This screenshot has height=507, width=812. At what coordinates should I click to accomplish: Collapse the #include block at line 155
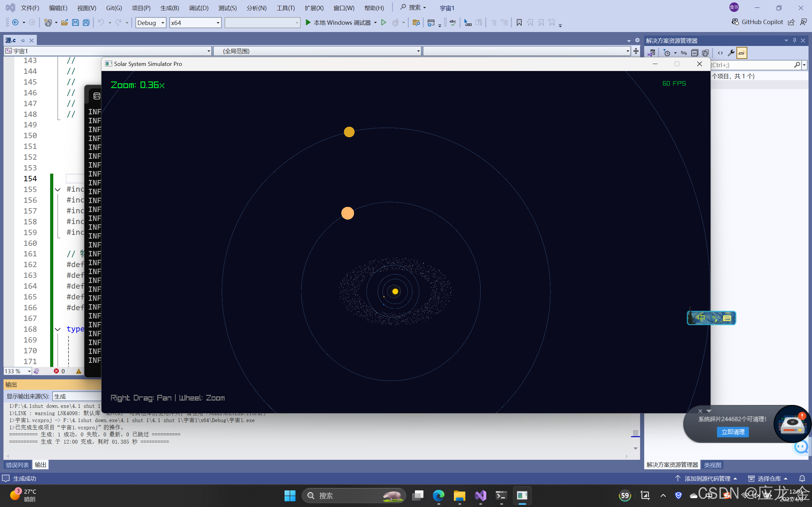58,190
